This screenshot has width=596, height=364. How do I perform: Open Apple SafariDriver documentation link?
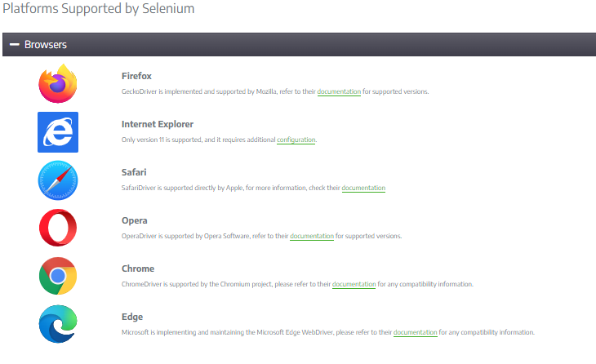[x=363, y=188]
